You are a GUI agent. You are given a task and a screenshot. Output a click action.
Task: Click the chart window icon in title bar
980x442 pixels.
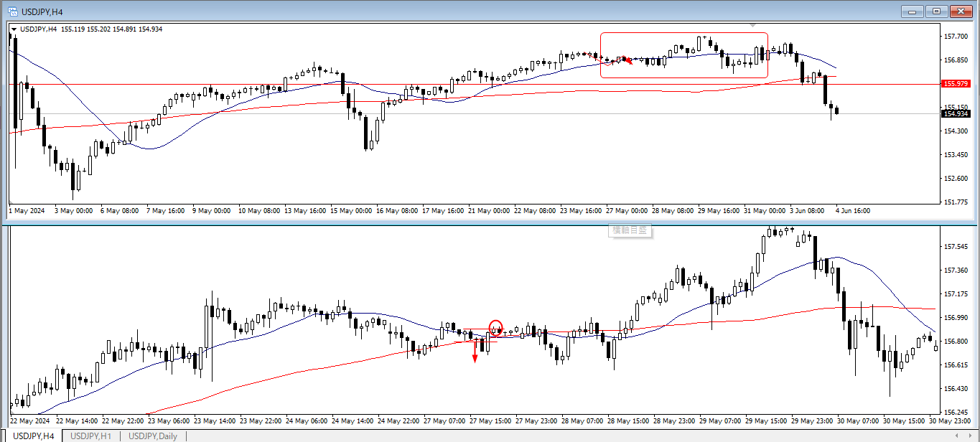[x=13, y=11]
